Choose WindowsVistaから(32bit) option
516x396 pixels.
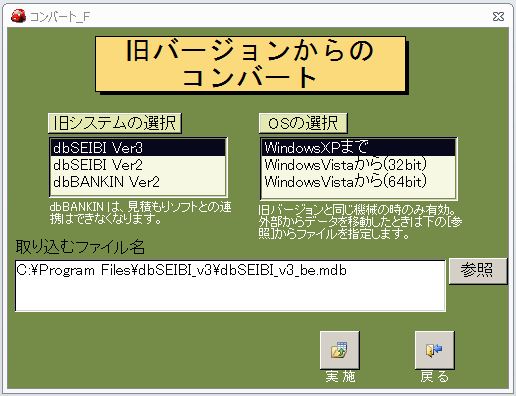tap(358, 165)
